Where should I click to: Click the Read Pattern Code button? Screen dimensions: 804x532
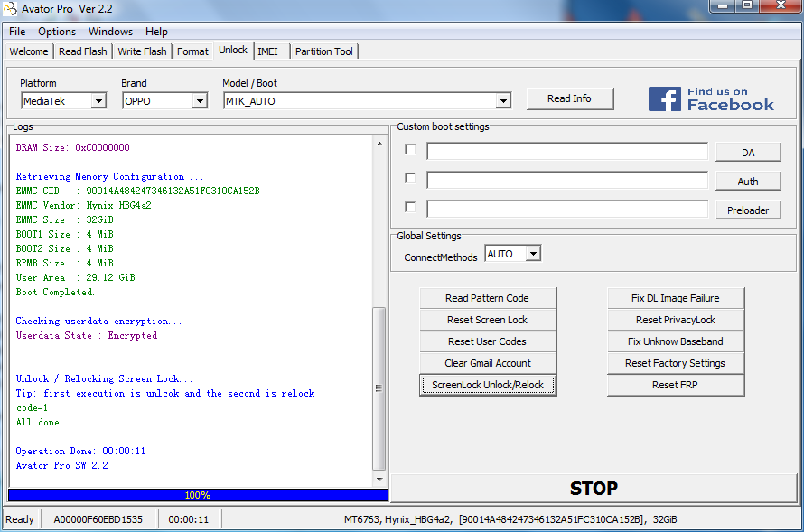(x=488, y=298)
